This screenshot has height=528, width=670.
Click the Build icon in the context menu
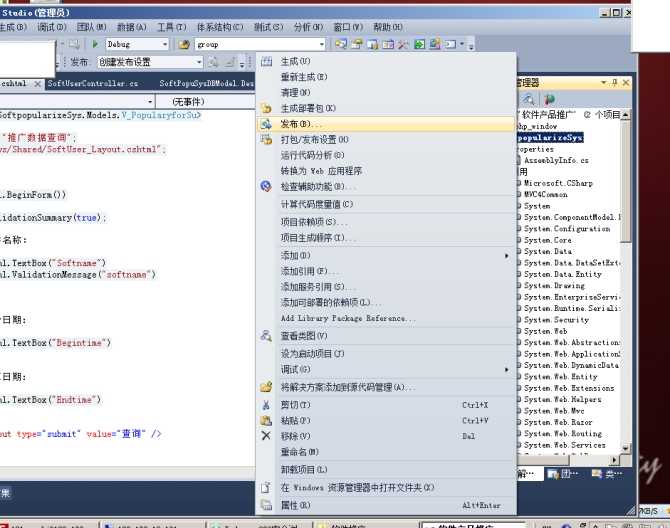[266, 62]
